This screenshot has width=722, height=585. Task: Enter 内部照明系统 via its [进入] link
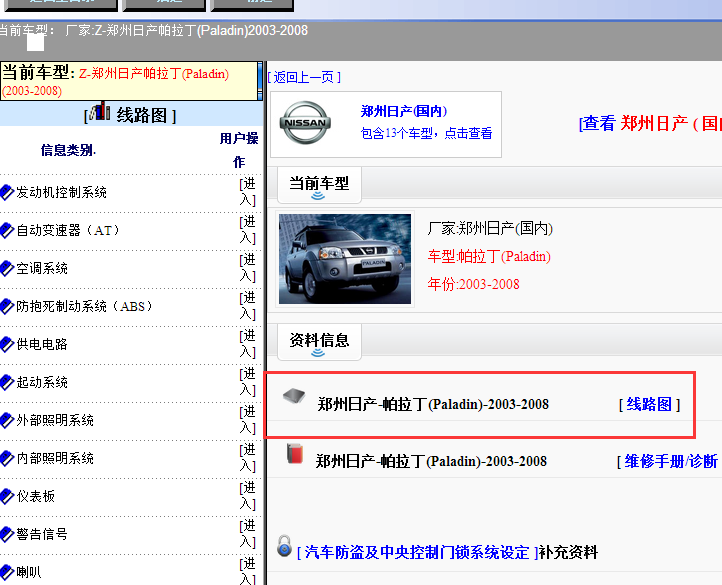[x=247, y=458]
